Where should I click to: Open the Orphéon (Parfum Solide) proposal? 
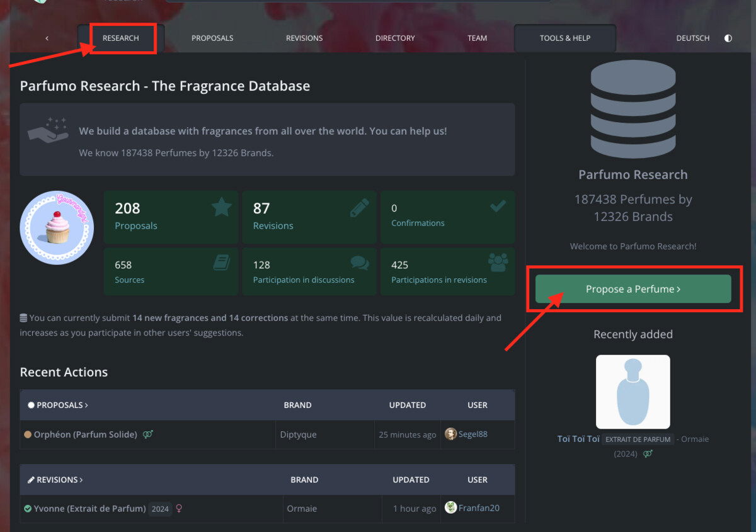click(86, 434)
